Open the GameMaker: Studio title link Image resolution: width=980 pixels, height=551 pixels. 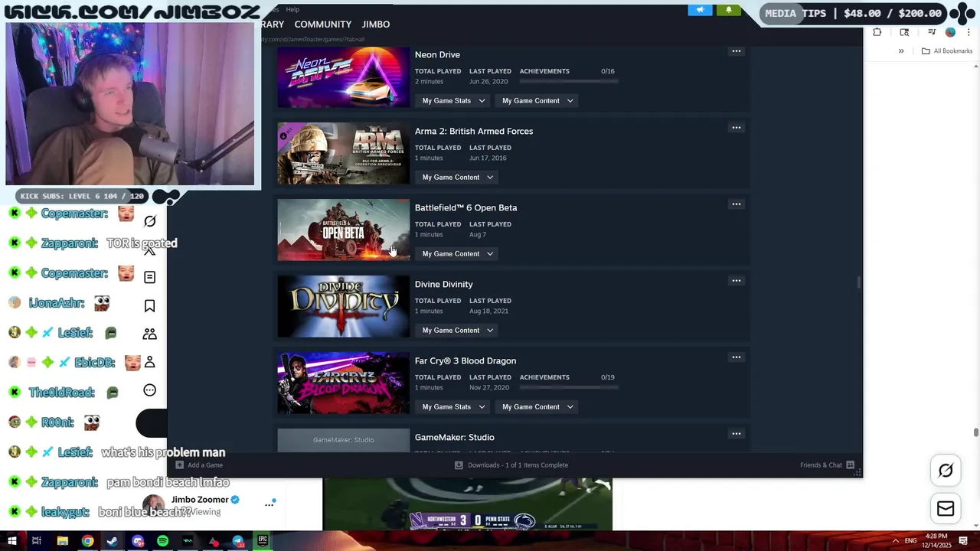pos(454,437)
